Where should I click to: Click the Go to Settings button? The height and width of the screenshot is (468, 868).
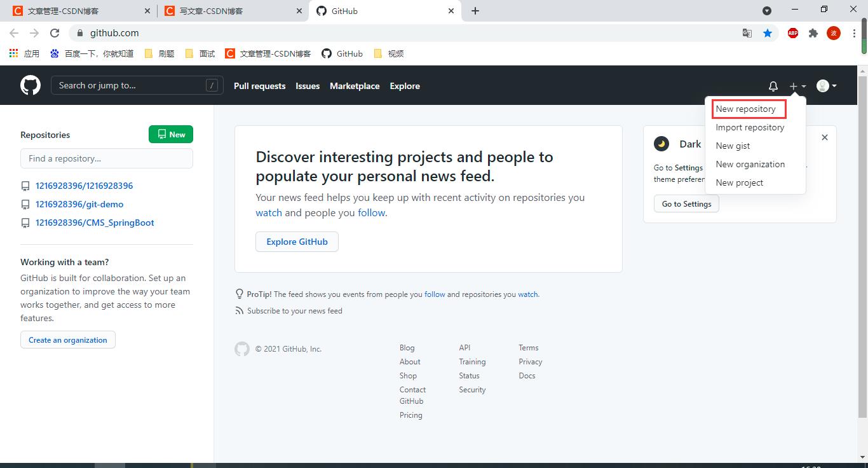(686, 204)
